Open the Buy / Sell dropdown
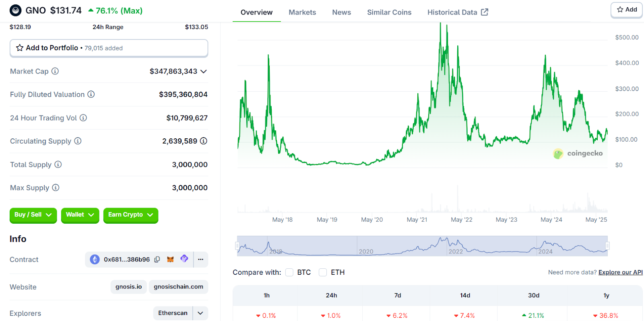 33,215
